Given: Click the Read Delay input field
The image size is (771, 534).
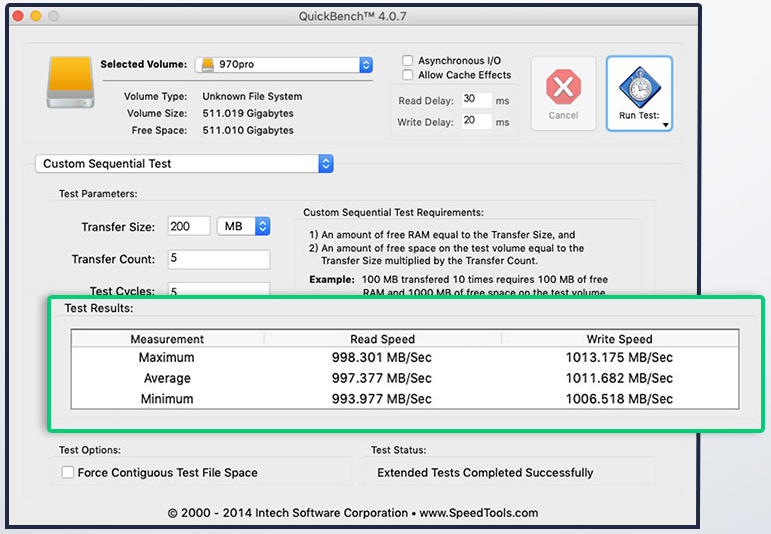Looking at the screenshot, I should point(476,100).
